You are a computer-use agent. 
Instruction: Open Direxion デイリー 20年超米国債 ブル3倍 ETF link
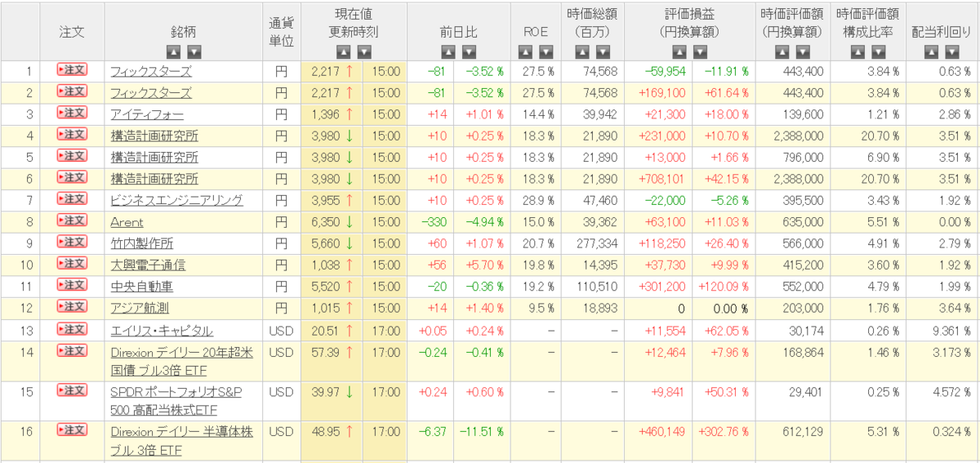[181, 360]
